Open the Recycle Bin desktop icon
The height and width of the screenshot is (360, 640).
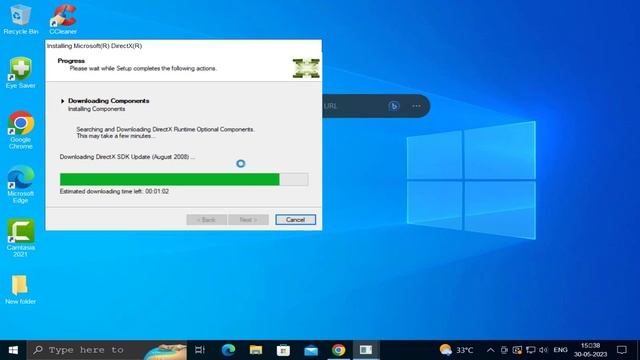tap(20, 19)
